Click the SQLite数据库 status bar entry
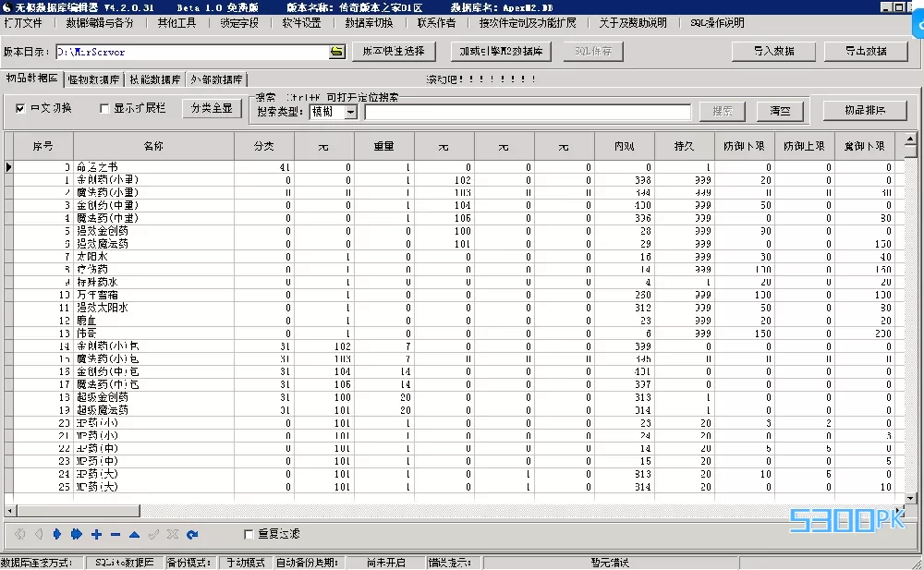Image resolution: width=924 pixels, height=570 pixels. pos(125,563)
